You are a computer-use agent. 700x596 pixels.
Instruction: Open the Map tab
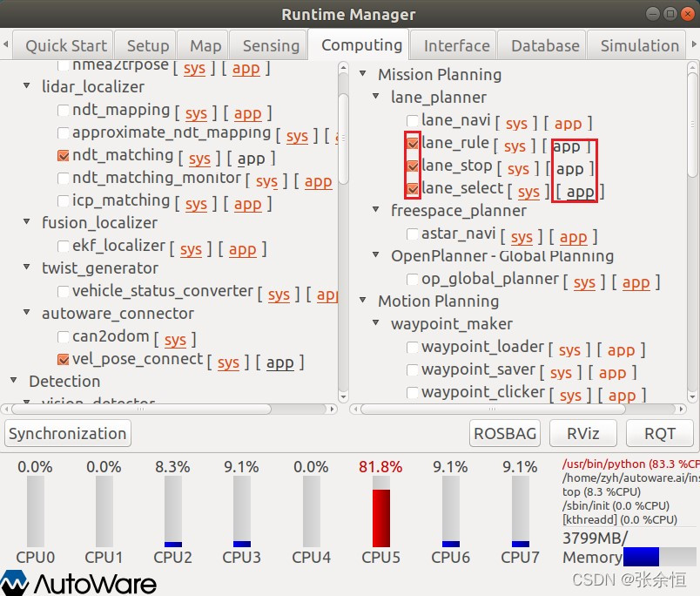pos(203,45)
